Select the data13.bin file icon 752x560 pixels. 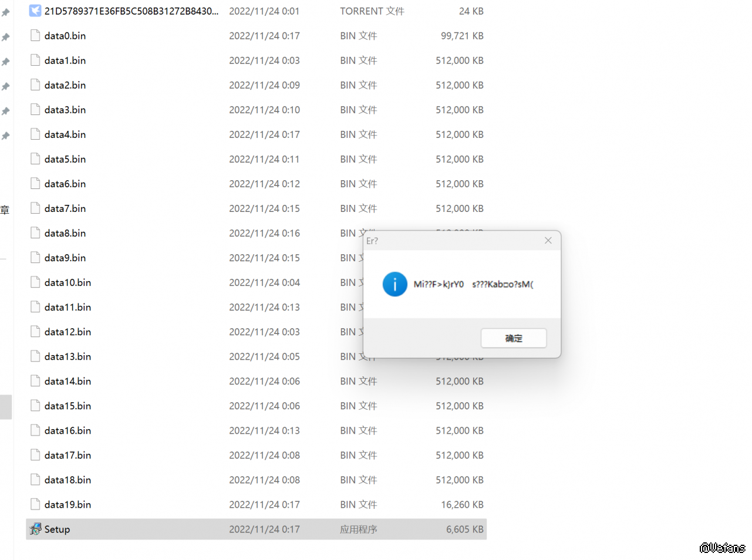35,356
